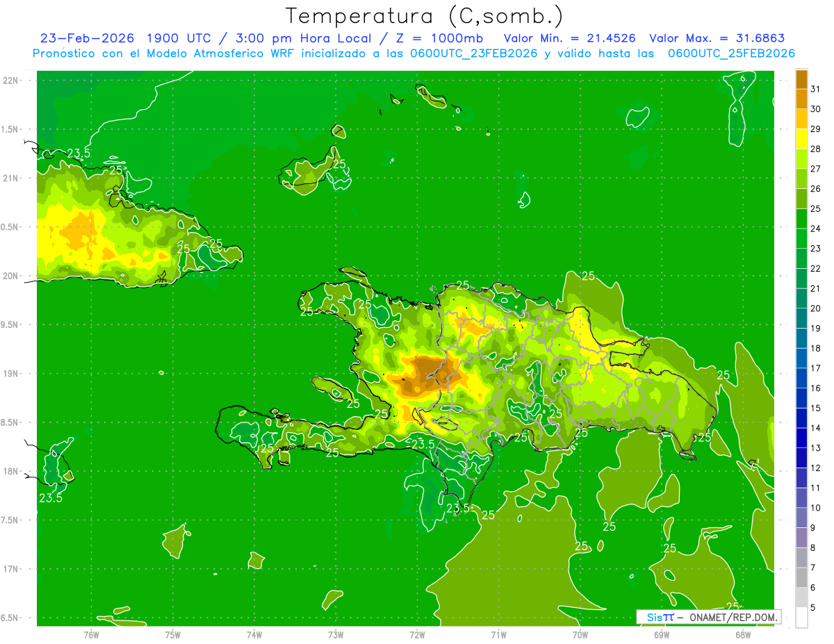Click the legend value "20"
834x644 pixels.
pyautogui.click(x=815, y=308)
